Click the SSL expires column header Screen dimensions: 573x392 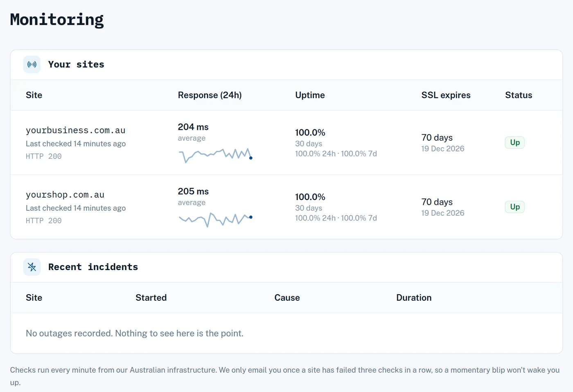point(446,95)
